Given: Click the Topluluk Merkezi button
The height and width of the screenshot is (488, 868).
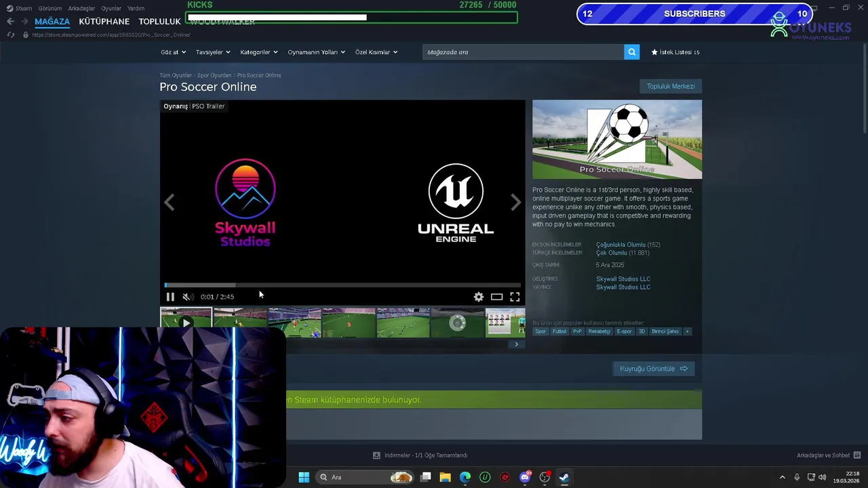Looking at the screenshot, I should 671,86.
